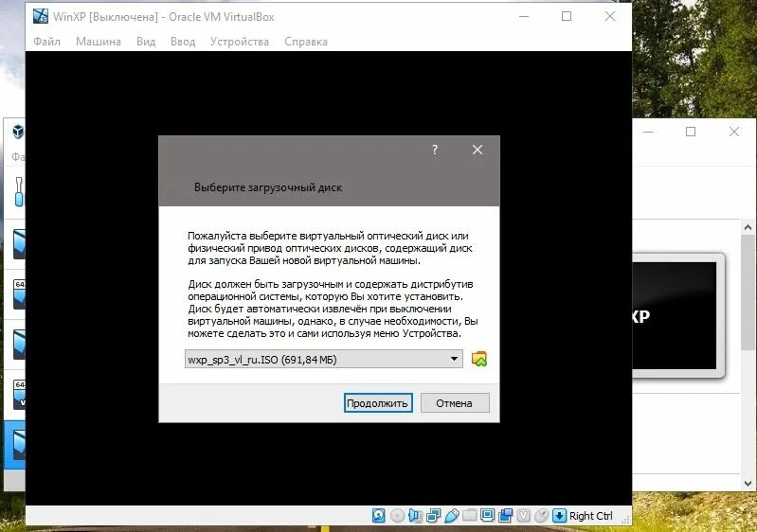Minimize the WinXP VirtualBox window
Image resolution: width=757 pixels, height=532 pixels.
click(x=524, y=16)
